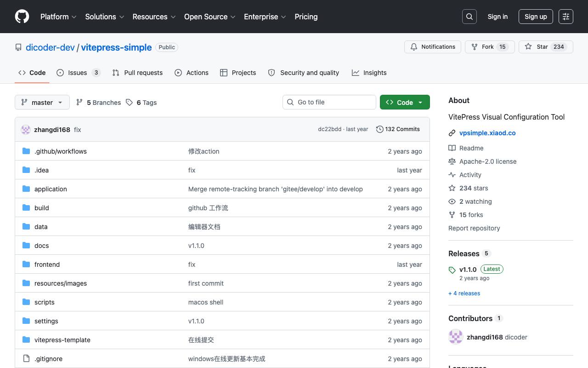Click the build folder icon
588x368 pixels.
point(26,207)
